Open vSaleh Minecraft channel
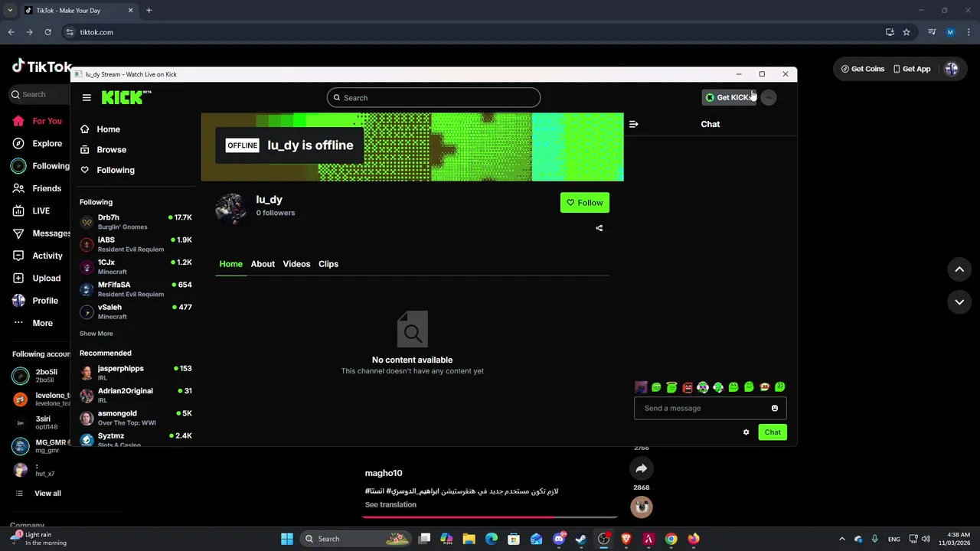This screenshot has width=980, height=551. click(135, 311)
